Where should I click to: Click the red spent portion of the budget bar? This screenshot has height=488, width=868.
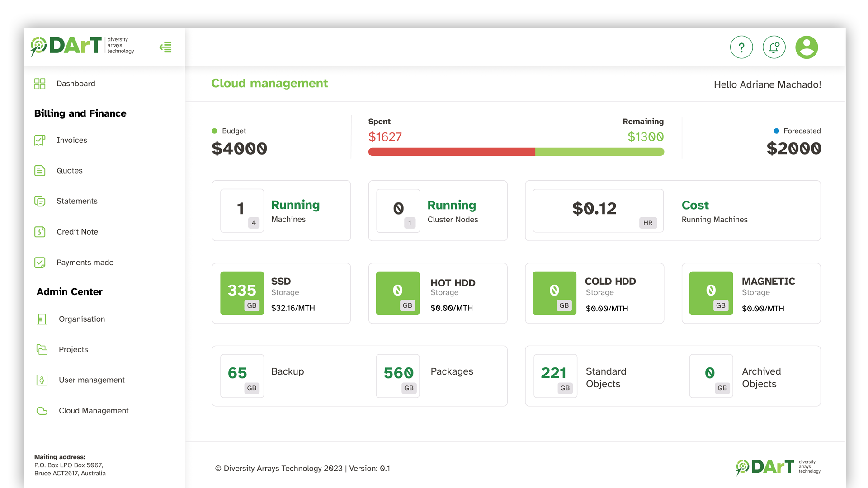[x=452, y=152]
